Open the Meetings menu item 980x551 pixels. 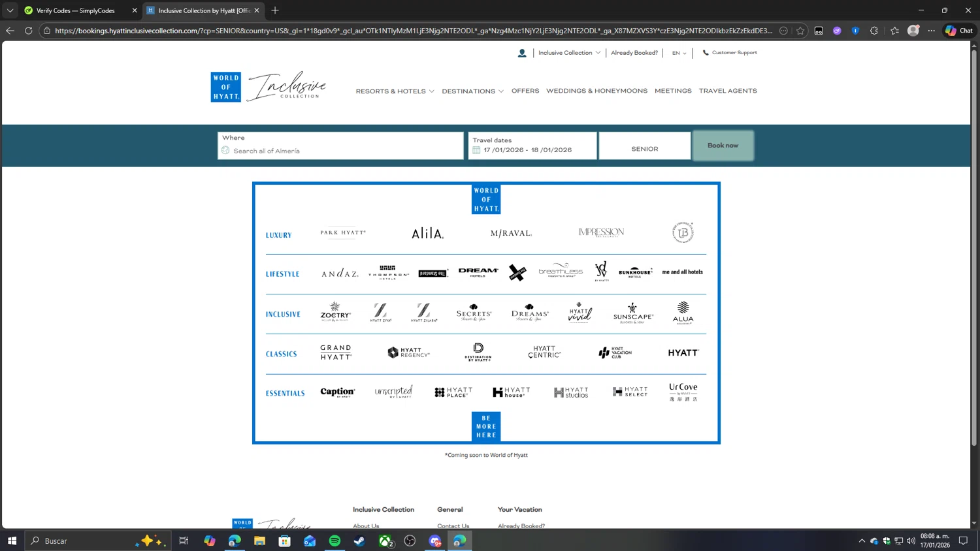pyautogui.click(x=673, y=91)
